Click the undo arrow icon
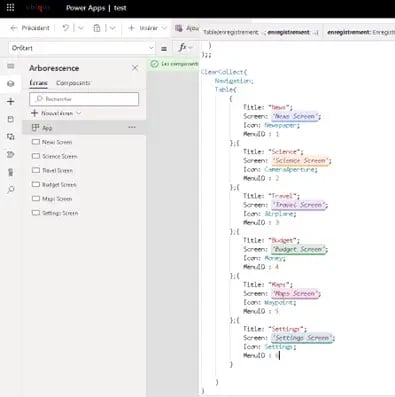Screen dimensions: 395x397 [x=66, y=28]
